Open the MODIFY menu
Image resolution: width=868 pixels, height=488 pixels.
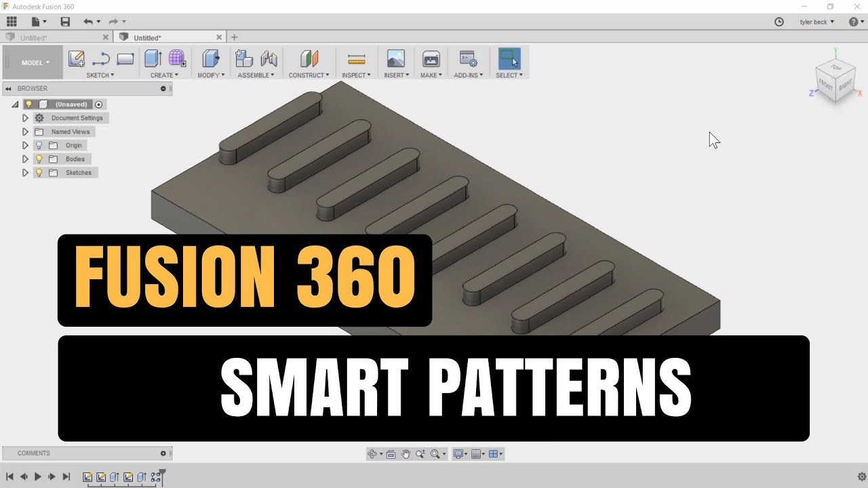[211, 75]
